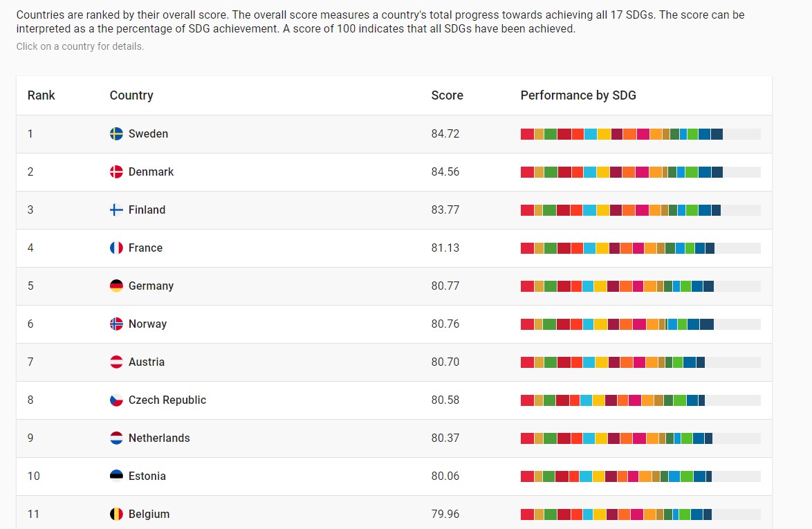The image size is (812, 529).
Task: Click the Czech Republic flag icon
Action: pyautogui.click(x=116, y=400)
